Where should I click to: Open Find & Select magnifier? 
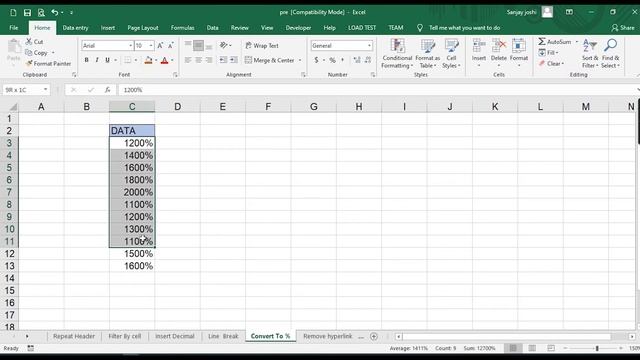611,53
